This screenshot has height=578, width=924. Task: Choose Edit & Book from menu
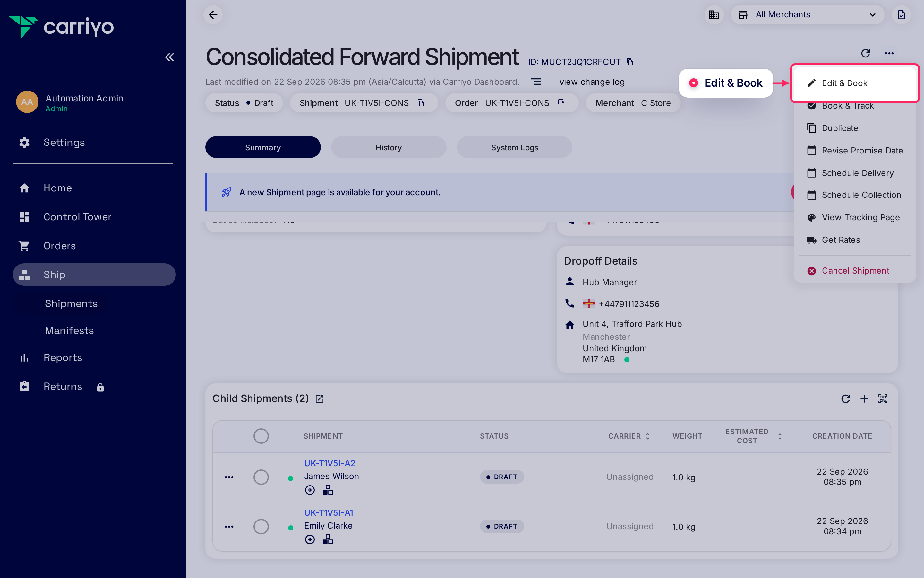pyautogui.click(x=854, y=83)
